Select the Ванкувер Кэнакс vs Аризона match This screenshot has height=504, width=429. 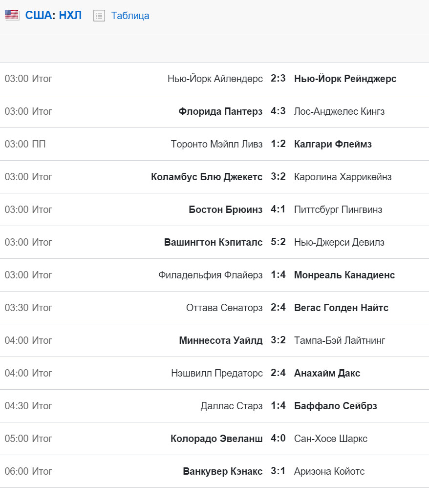(x=214, y=471)
